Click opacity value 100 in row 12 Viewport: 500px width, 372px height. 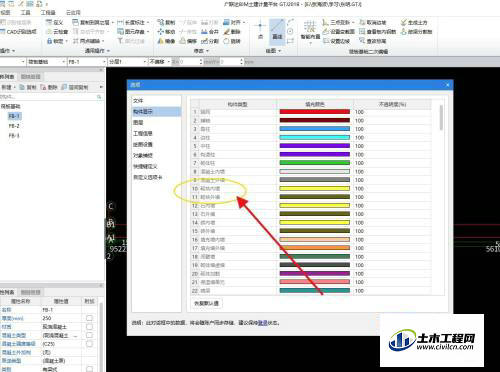[x=359, y=206]
